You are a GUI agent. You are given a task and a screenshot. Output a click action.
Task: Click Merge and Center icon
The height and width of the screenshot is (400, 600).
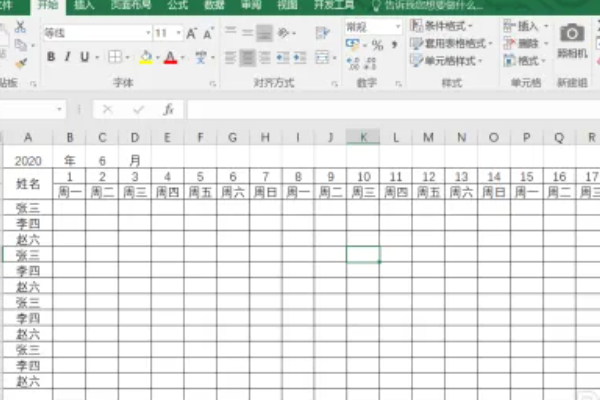(322, 58)
